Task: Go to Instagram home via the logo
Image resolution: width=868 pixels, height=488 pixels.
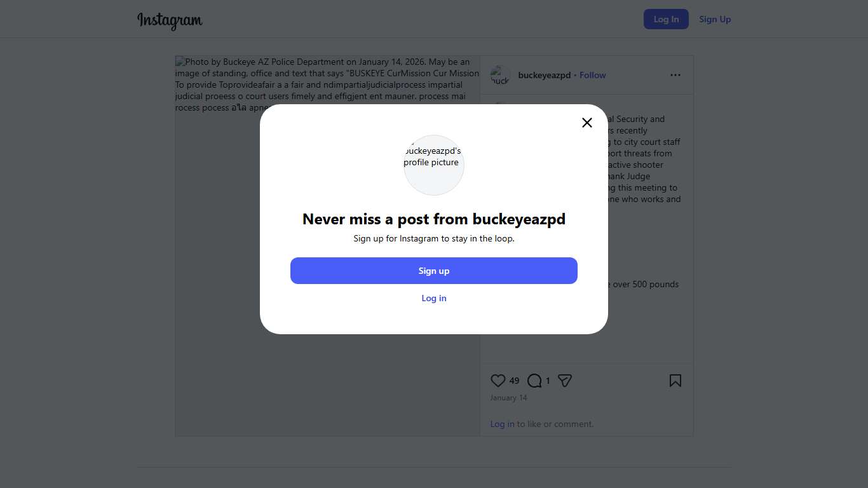Action: (170, 20)
